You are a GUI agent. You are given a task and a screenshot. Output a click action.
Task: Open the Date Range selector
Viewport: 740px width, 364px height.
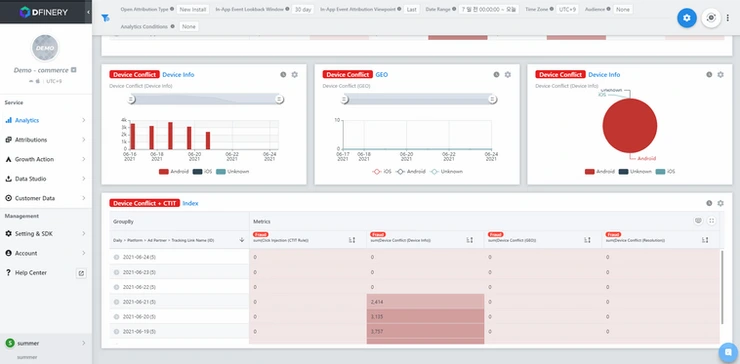coord(488,9)
